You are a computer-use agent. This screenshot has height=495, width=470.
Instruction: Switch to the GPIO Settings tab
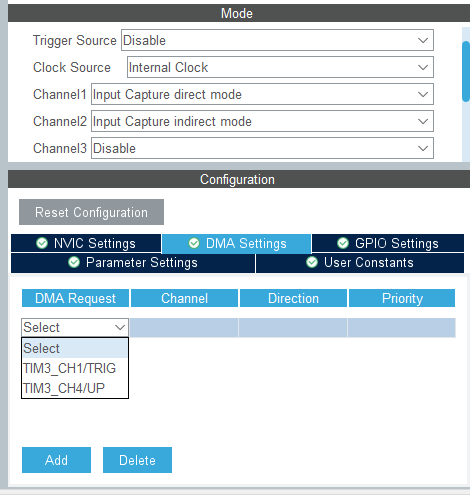388,243
